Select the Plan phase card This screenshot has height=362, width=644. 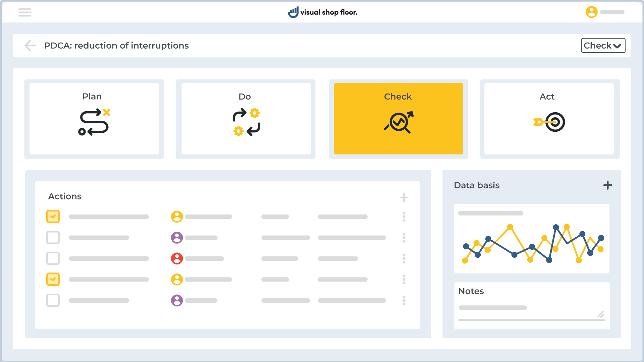[94, 119]
